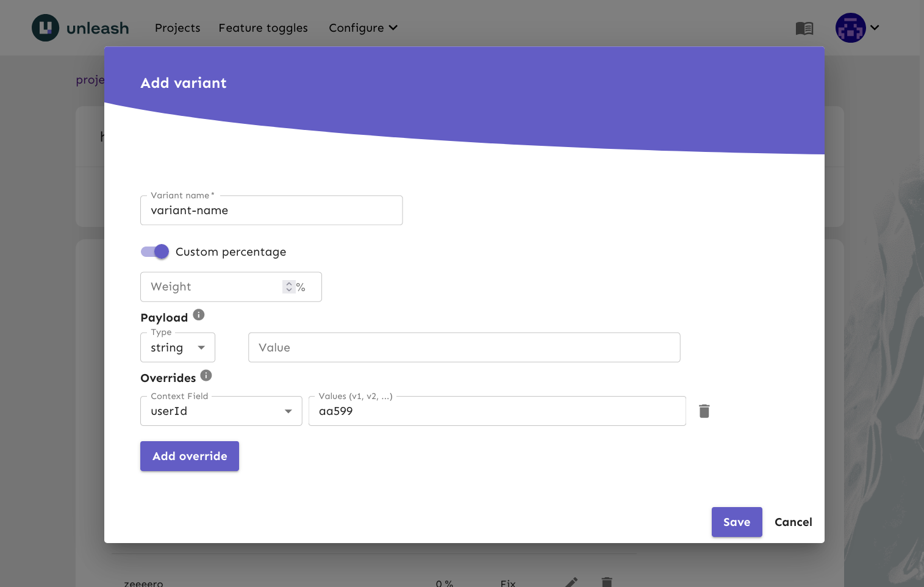924x587 pixels.
Task: Cancel the Add variant dialog
Action: [x=793, y=522]
